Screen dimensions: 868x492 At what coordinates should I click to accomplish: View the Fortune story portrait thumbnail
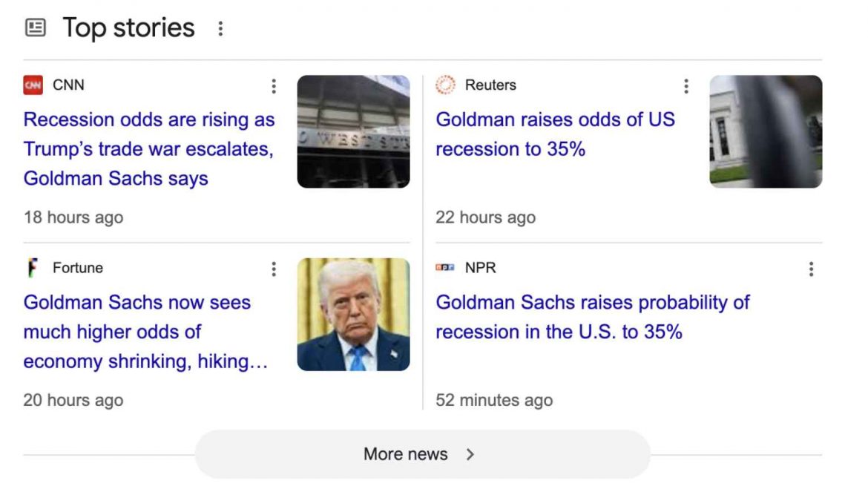tap(354, 315)
